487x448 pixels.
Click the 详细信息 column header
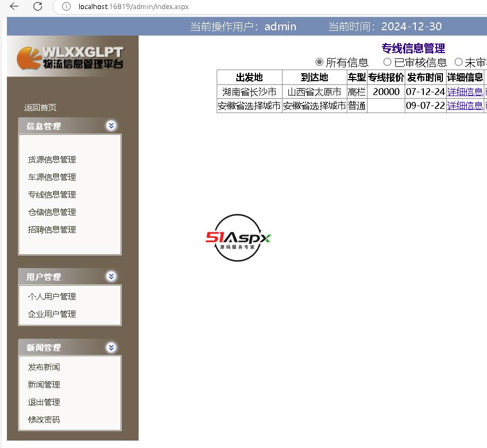pyautogui.click(x=465, y=77)
